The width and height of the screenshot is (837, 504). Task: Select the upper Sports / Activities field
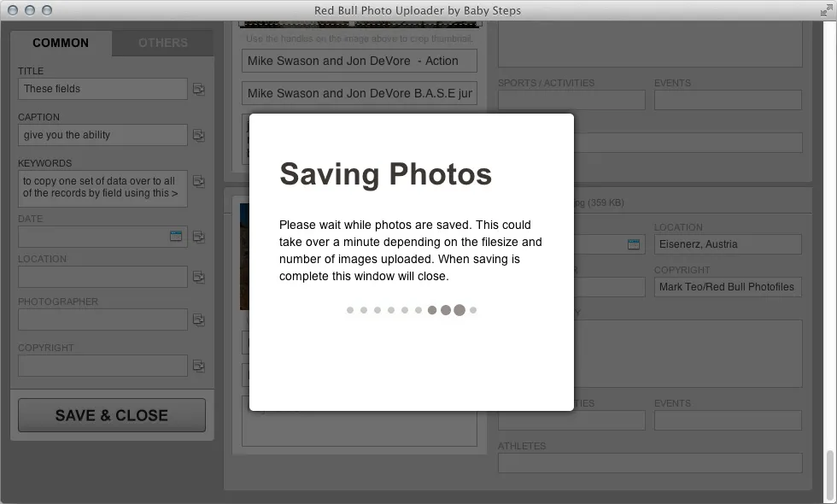571,100
